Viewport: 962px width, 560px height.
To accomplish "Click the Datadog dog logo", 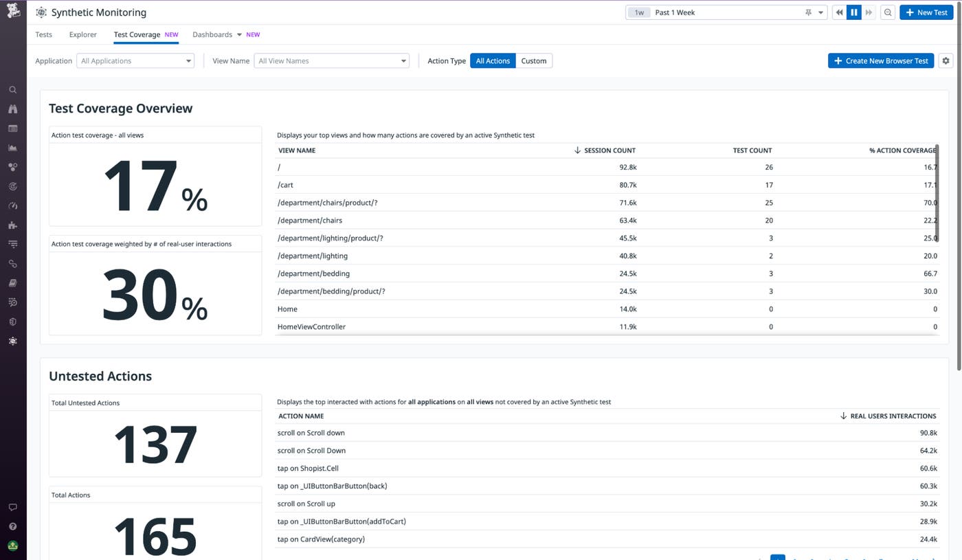I will (13, 11).
